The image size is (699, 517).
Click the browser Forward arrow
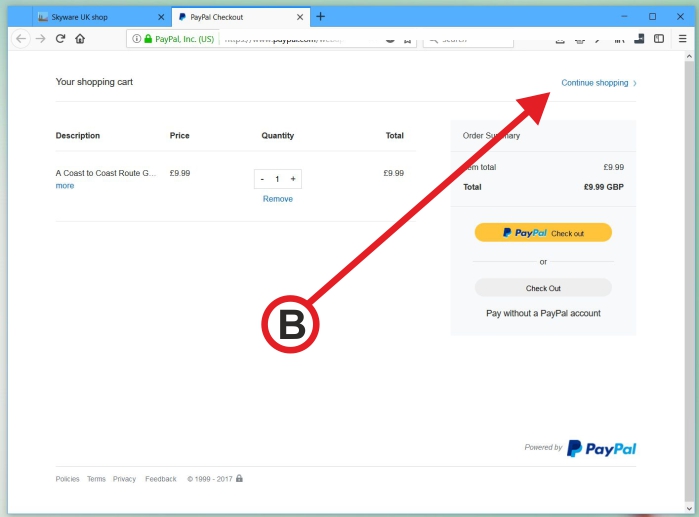(41, 39)
